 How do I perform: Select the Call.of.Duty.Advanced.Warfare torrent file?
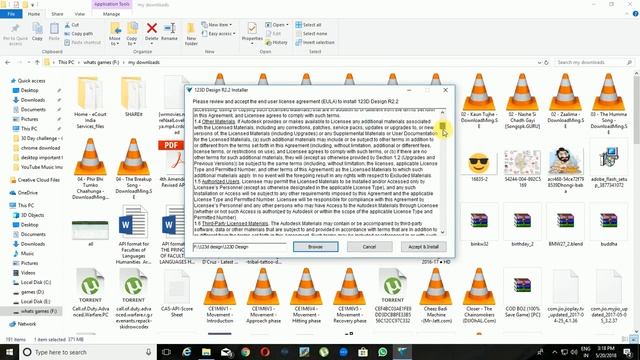click(x=90, y=293)
